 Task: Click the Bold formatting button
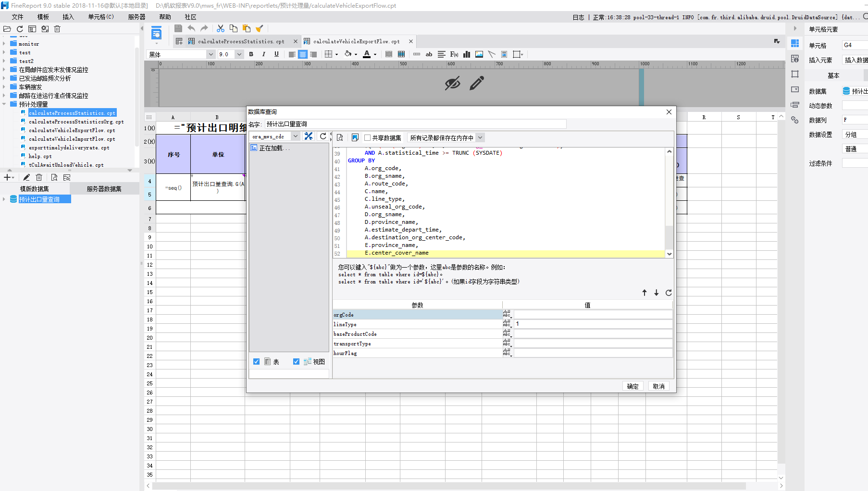[x=251, y=54]
